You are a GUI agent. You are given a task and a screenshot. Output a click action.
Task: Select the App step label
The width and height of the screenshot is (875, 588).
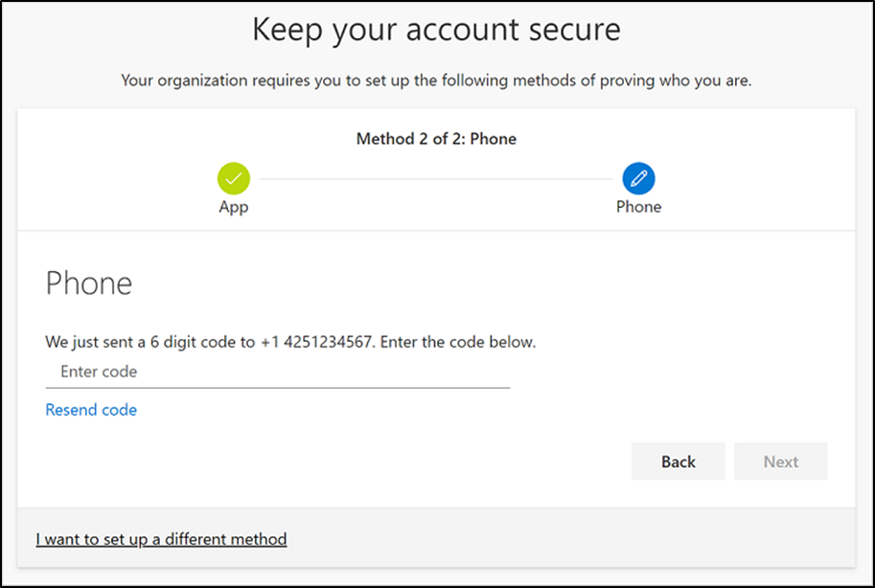(234, 207)
